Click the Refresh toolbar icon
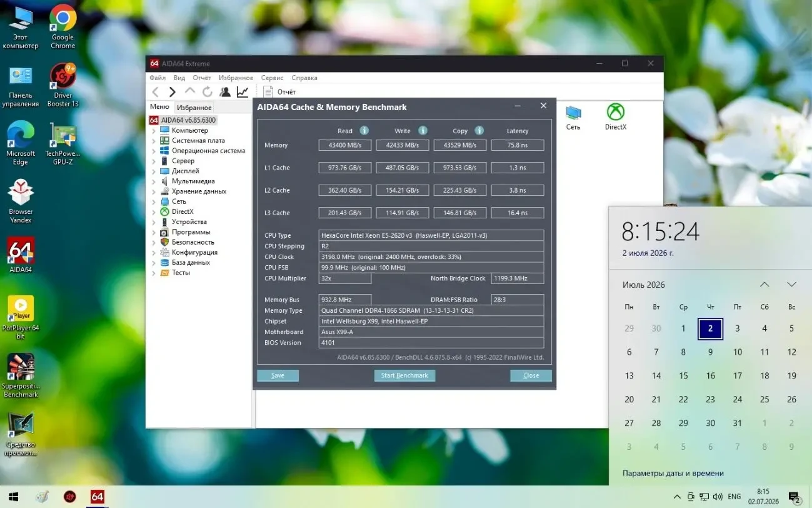The image size is (812, 508). pyautogui.click(x=207, y=92)
